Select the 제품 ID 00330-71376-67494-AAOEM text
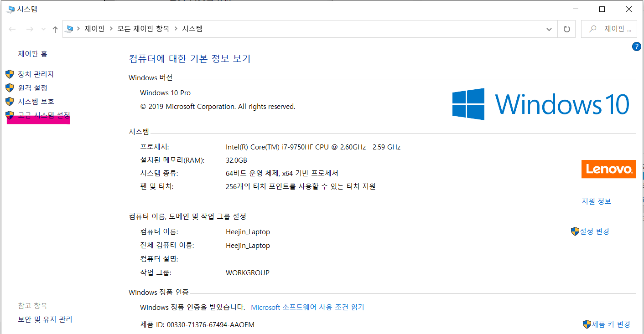This screenshot has width=644, height=334. [197, 325]
